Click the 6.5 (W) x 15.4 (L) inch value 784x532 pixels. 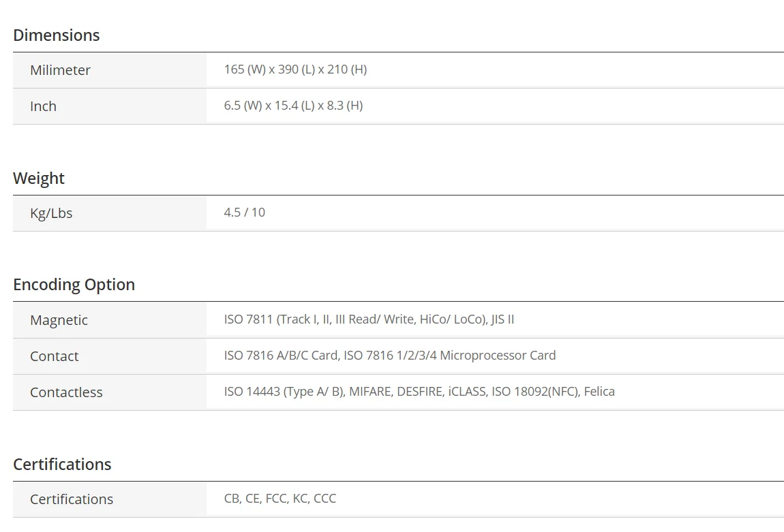pyautogui.click(x=293, y=106)
